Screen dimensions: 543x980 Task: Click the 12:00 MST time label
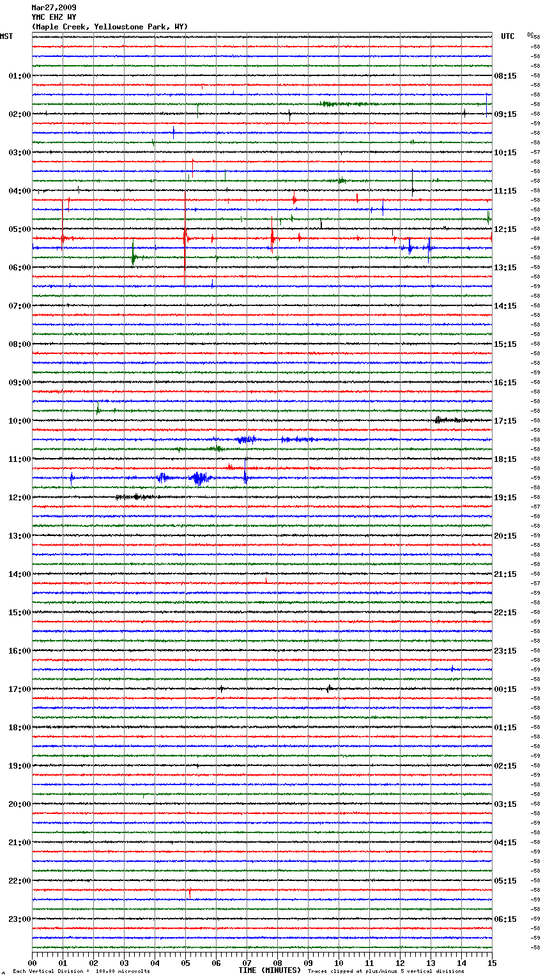tap(20, 498)
